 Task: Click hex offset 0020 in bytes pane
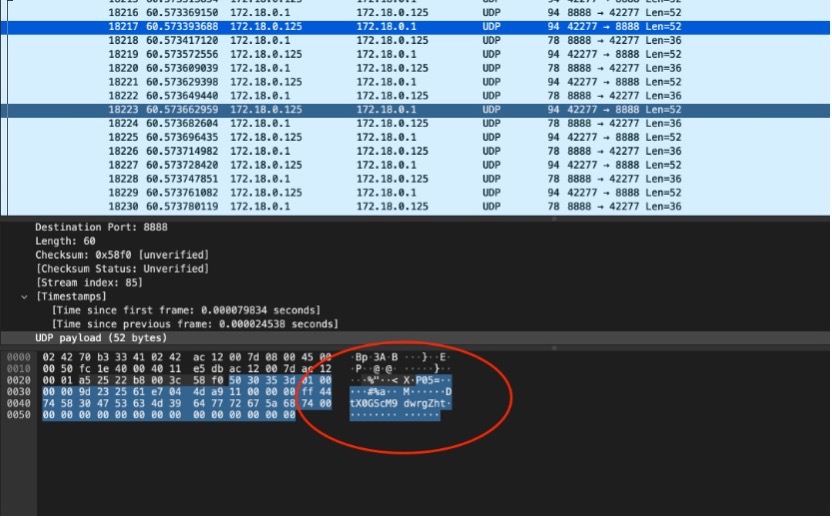tap(19, 381)
